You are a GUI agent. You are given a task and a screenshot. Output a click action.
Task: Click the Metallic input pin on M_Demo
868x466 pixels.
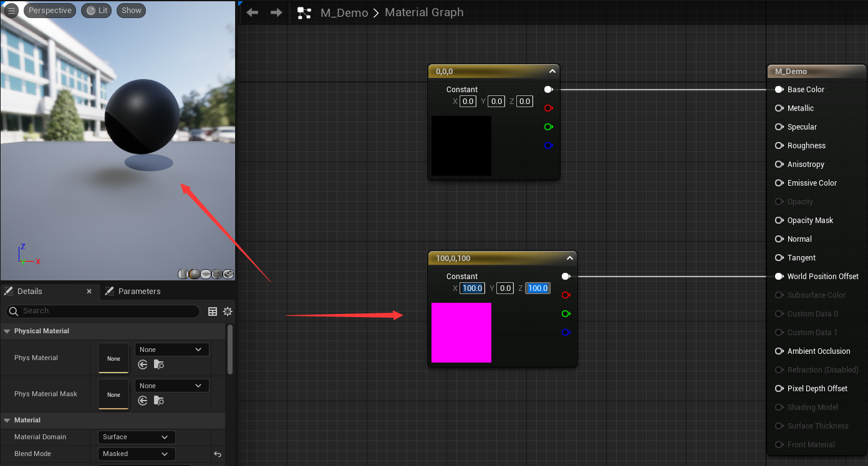(779, 108)
